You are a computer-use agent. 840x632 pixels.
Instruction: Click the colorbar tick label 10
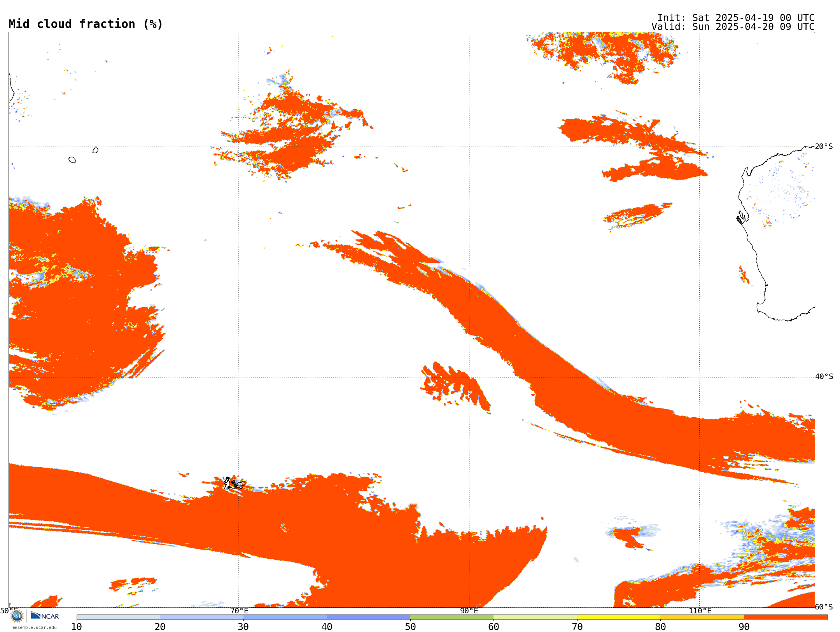[x=77, y=627]
